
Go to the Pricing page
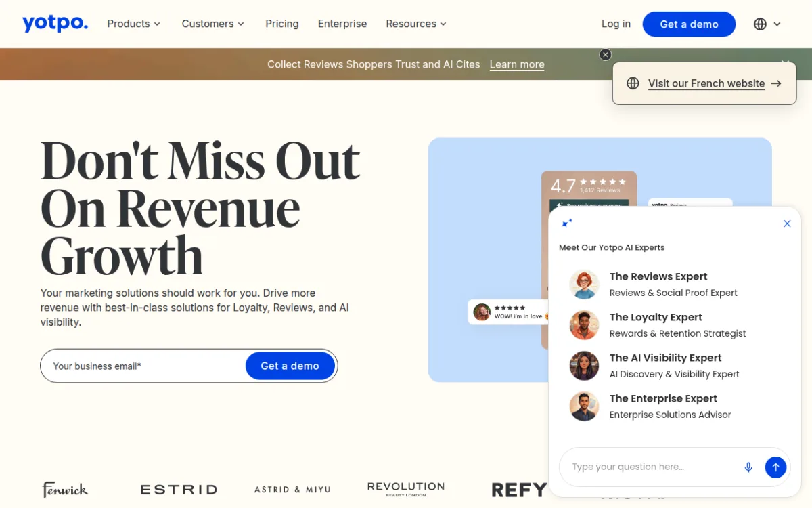[x=282, y=24]
